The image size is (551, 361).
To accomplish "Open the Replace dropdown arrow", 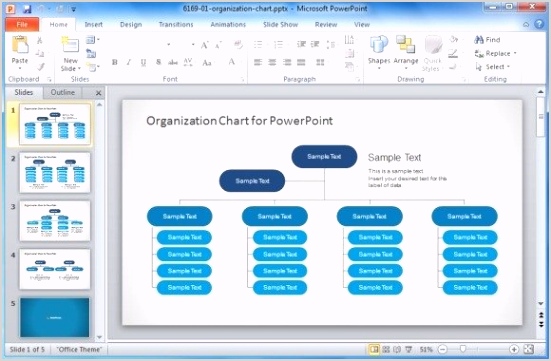I will [x=515, y=53].
